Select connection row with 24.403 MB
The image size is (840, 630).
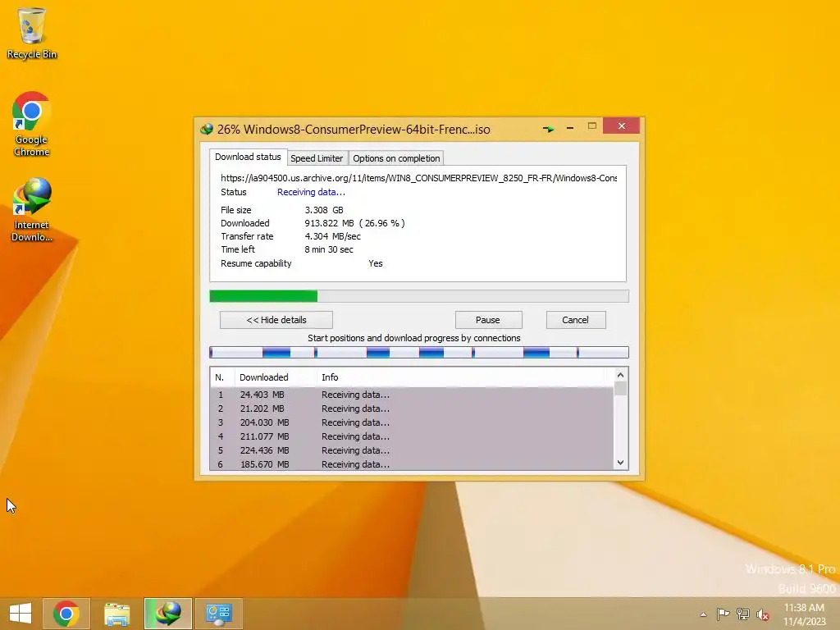pos(412,395)
